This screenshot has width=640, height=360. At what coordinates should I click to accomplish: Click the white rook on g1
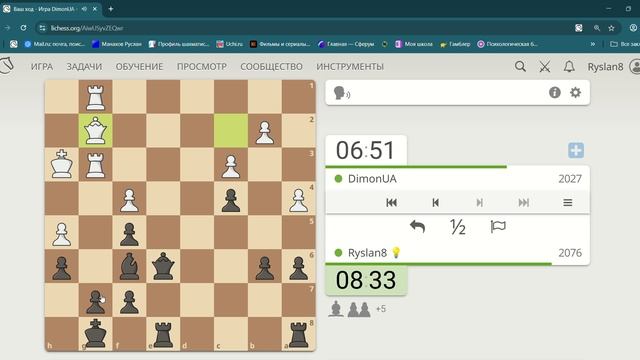click(x=96, y=97)
